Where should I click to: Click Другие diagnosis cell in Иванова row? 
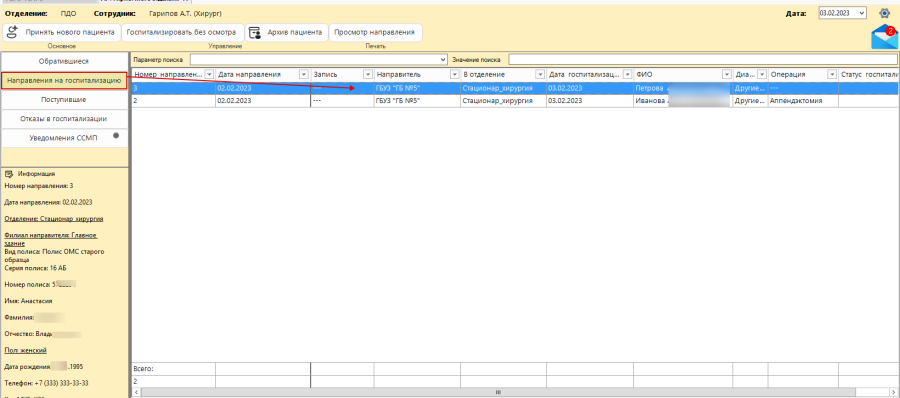750,101
